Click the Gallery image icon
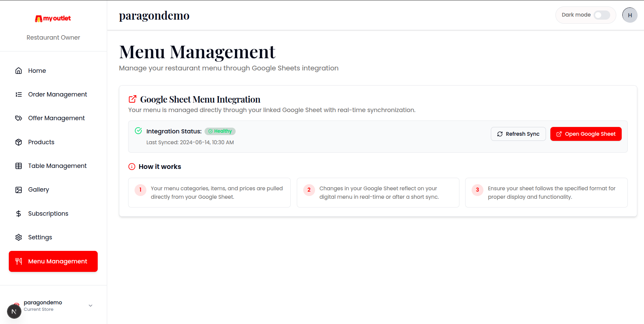 [x=19, y=190]
